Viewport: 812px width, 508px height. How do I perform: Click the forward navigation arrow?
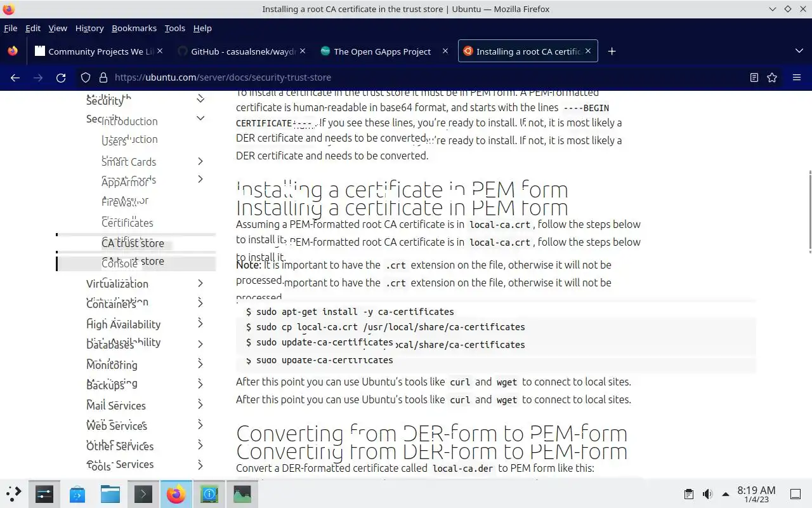pos(38,77)
